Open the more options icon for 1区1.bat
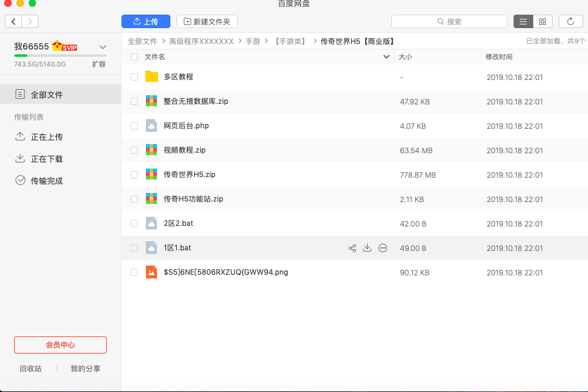The height and width of the screenshot is (392, 588). click(x=383, y=248)
